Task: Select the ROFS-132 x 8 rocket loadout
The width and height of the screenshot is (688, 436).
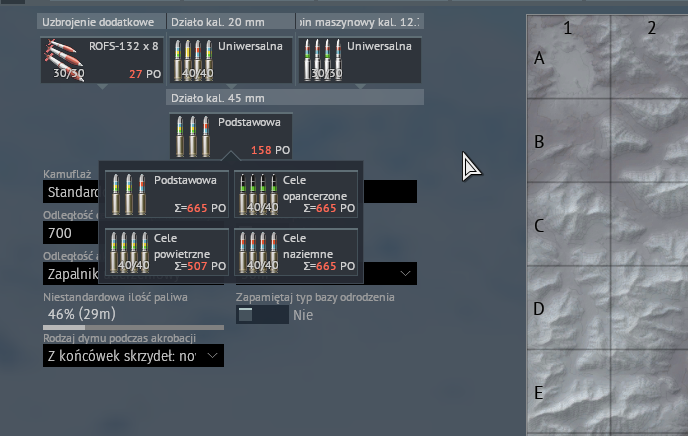Action: point(102,59)
